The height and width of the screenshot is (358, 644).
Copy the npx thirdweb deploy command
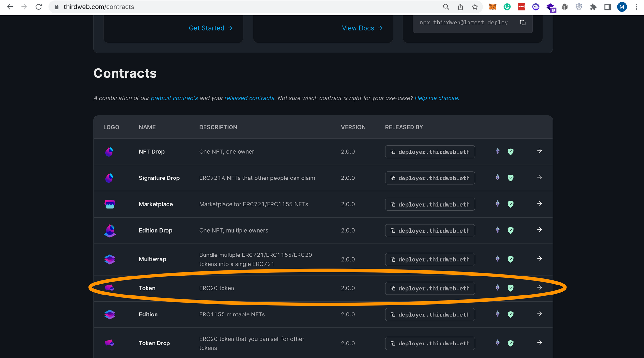523,23
